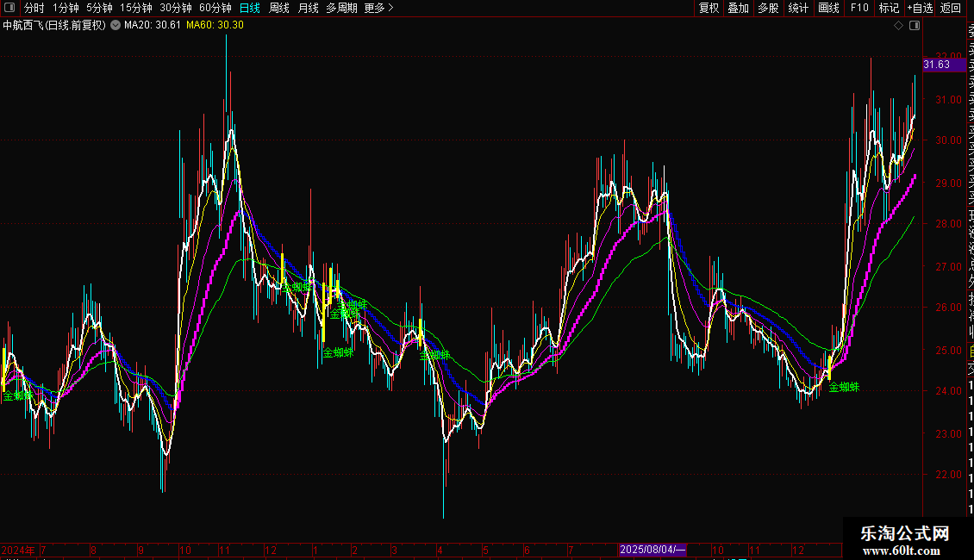Switch to 分时 intraday view
Screen dimensions: 974x560
pos(34,8)
